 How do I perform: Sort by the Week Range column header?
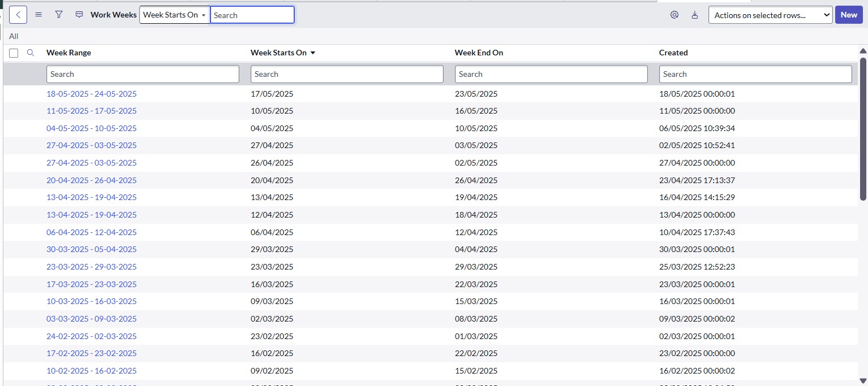coord(68,53)
